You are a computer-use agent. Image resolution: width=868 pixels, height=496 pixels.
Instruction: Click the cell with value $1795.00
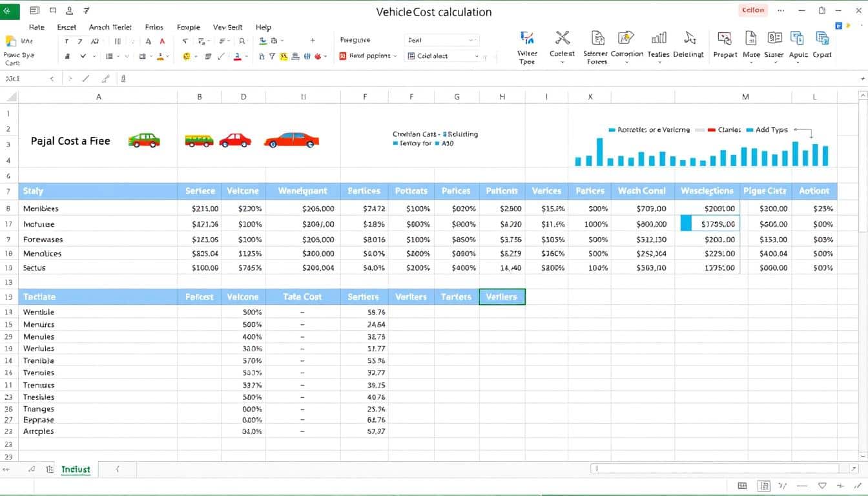(710, 224)
